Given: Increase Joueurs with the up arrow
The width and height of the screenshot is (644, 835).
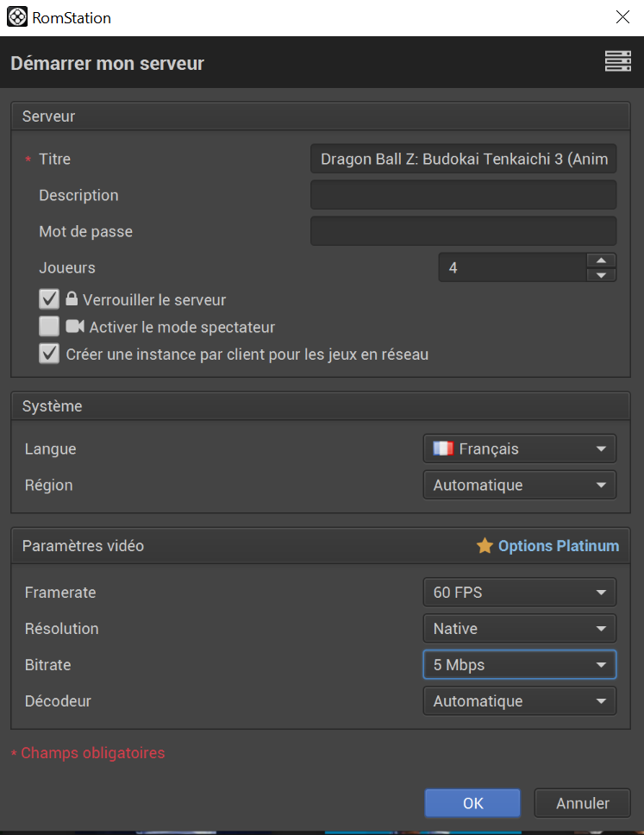Looking at the screenshot, I should pyautogui.click(x=602, y=261).
